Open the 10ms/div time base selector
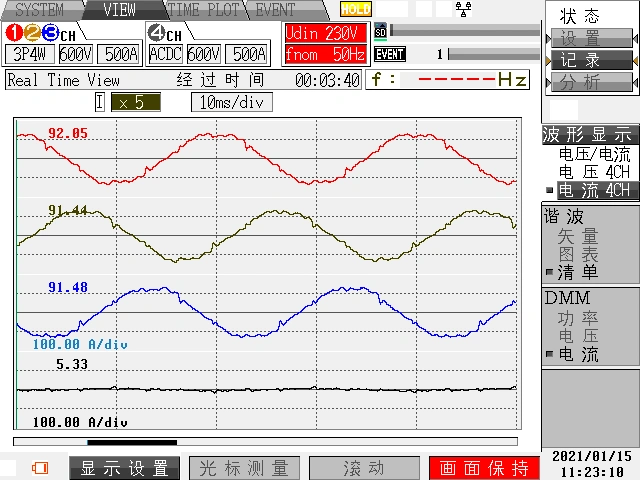The height and width of the screenshot is (480, 640). pyautogui.click(x=230, y=102)
